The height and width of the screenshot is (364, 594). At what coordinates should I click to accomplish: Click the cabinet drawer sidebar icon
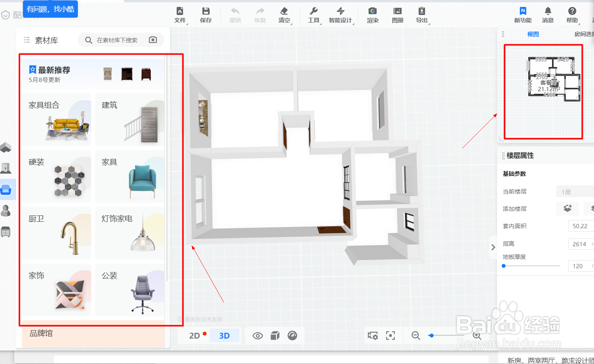(x=6, y=232)
